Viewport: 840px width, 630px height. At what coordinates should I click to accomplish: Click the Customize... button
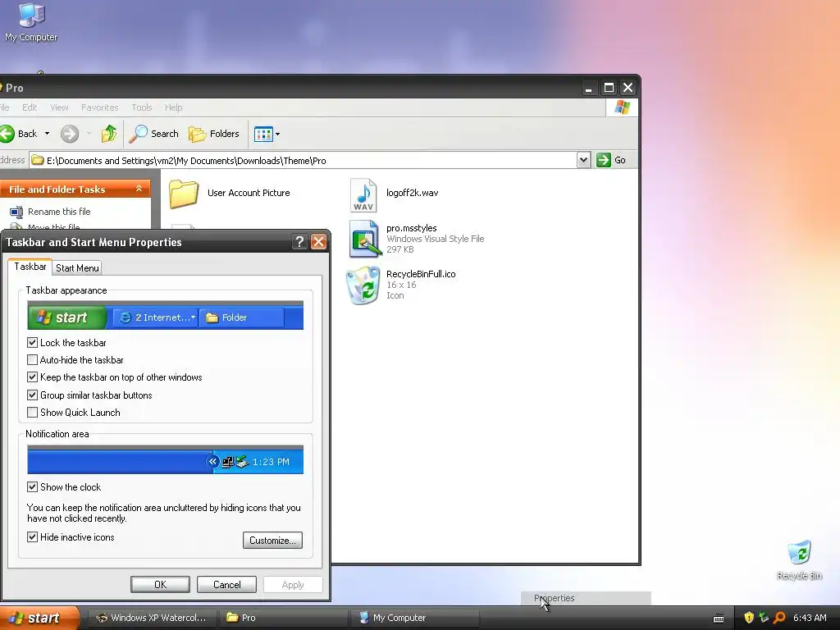tap(272, 540)
